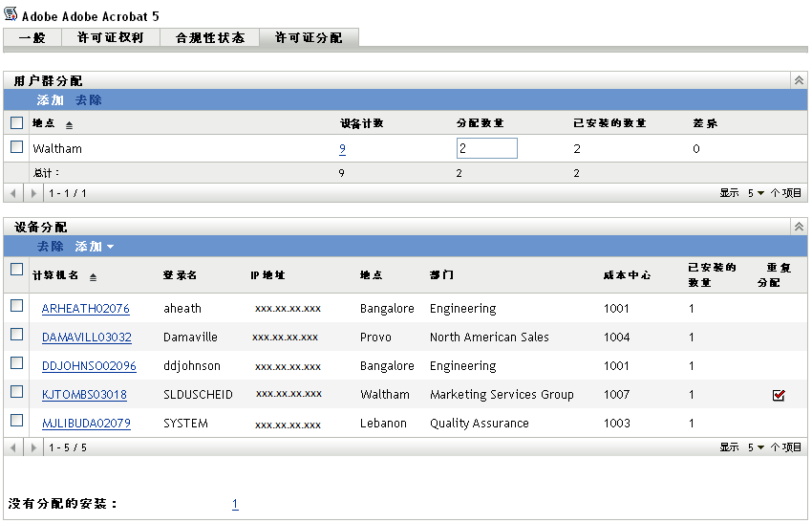This screenshot has height=523, width=812.
Task: Click the 已安装的数量 header in 用户群分配
Action: [609, 123]
